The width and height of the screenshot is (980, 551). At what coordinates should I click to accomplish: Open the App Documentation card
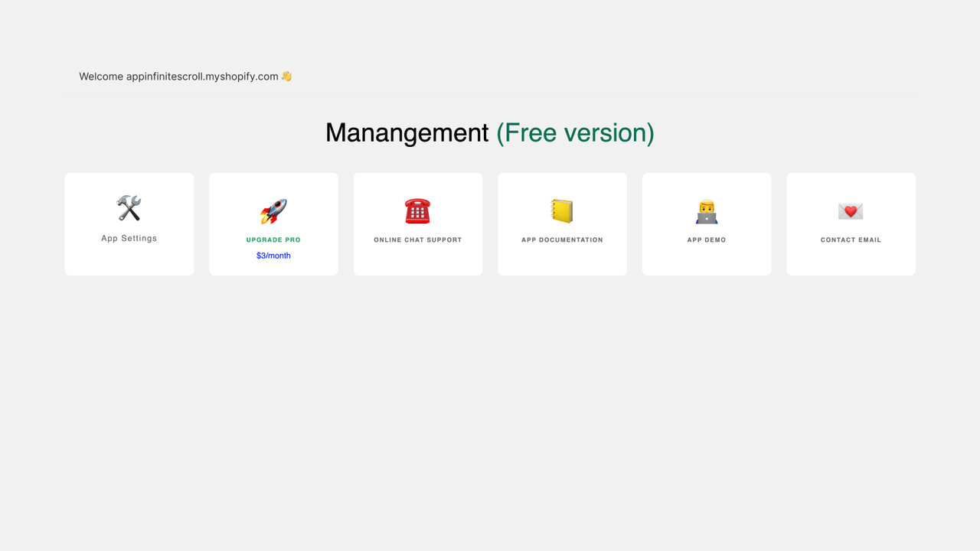tap(562, 223)
